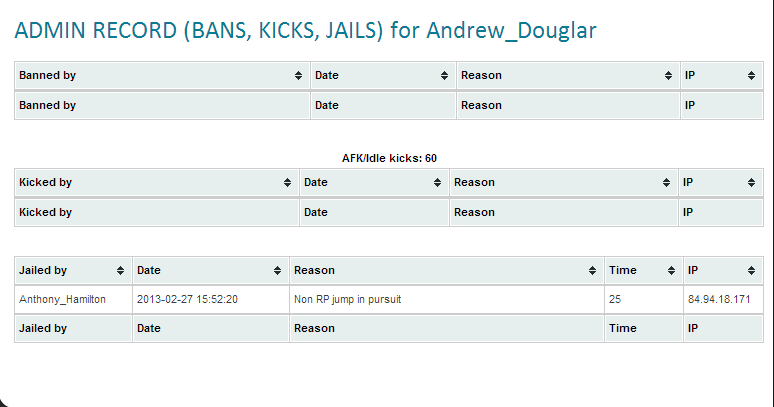Sort bans table by Banned by column
The image size is (774, 407).
[x=160, y=76]
